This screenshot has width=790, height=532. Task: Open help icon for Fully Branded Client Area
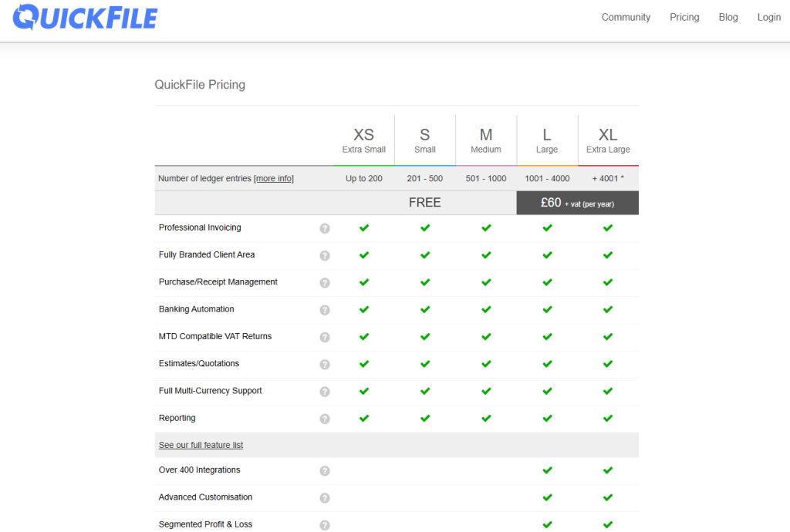325,256
